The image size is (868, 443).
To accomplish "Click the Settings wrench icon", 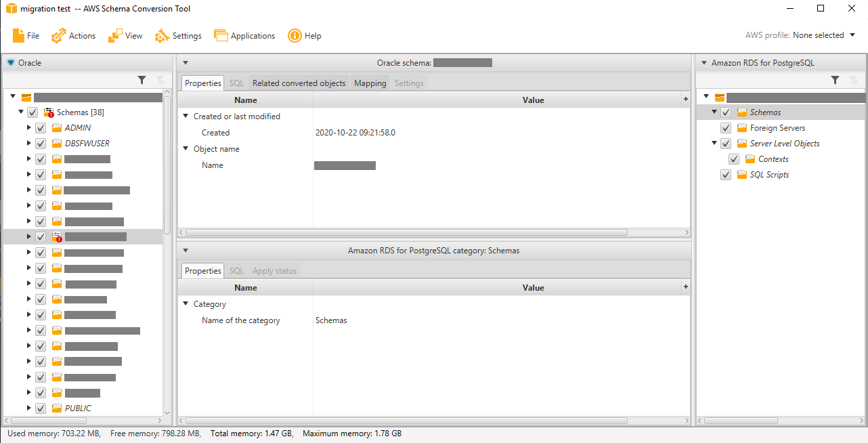I will [x=162, y=35].
